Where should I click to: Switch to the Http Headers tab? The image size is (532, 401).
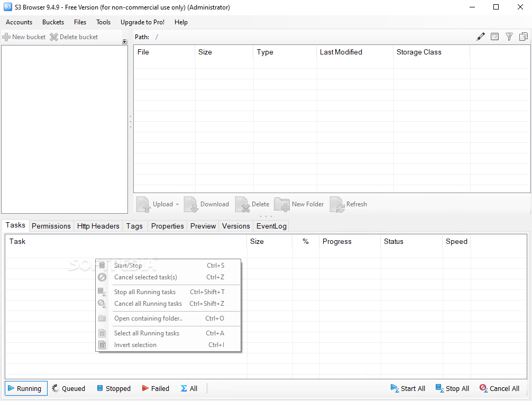pos(98,226)
